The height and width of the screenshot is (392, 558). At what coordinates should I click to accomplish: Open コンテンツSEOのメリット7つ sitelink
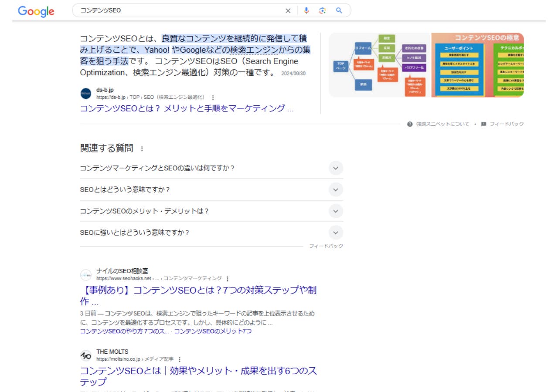point(213,331)
